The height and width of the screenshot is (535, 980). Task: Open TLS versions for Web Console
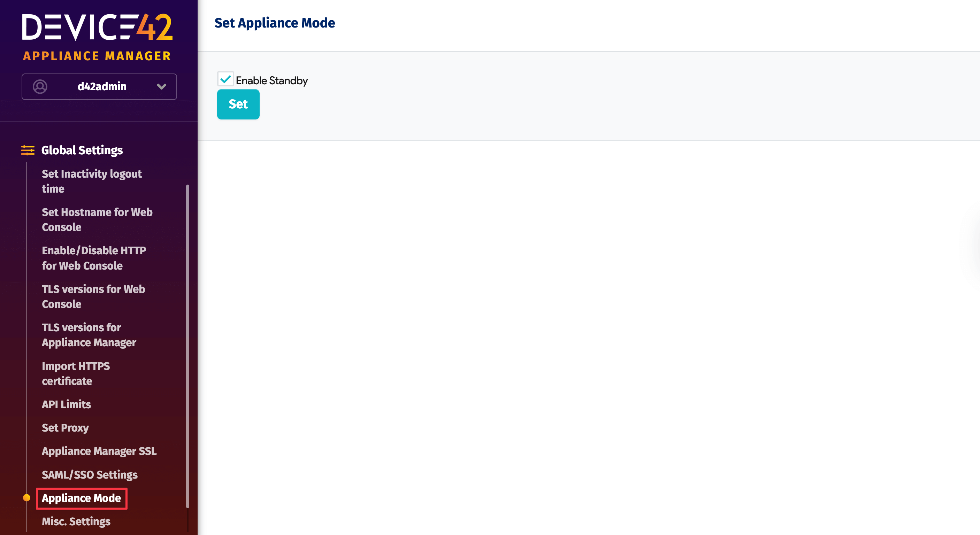coord(93,296)
